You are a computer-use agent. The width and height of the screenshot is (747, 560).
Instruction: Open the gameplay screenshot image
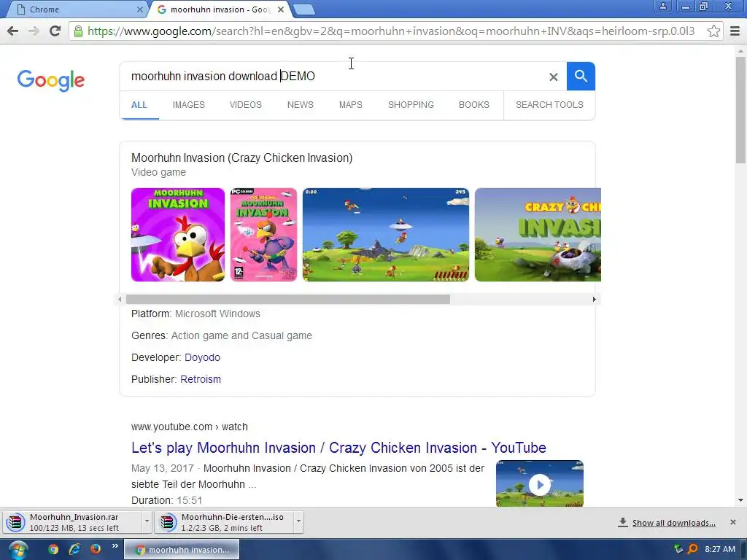[x=385, y=235]
